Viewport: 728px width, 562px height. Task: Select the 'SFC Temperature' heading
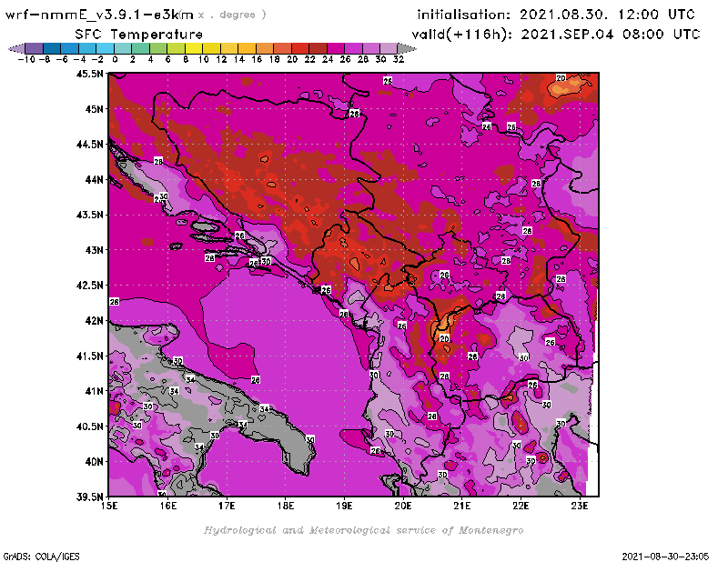click(139, 35)
